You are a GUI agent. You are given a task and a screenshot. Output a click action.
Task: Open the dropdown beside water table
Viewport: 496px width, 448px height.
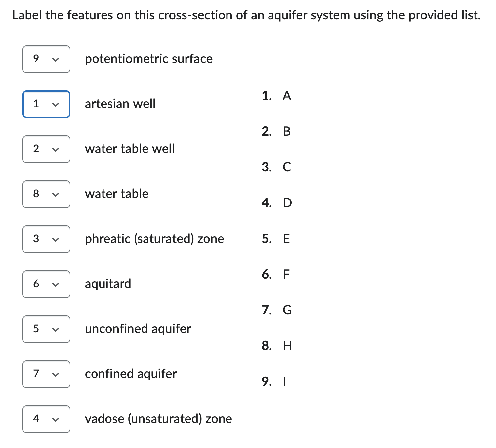[x=46, y=194]
